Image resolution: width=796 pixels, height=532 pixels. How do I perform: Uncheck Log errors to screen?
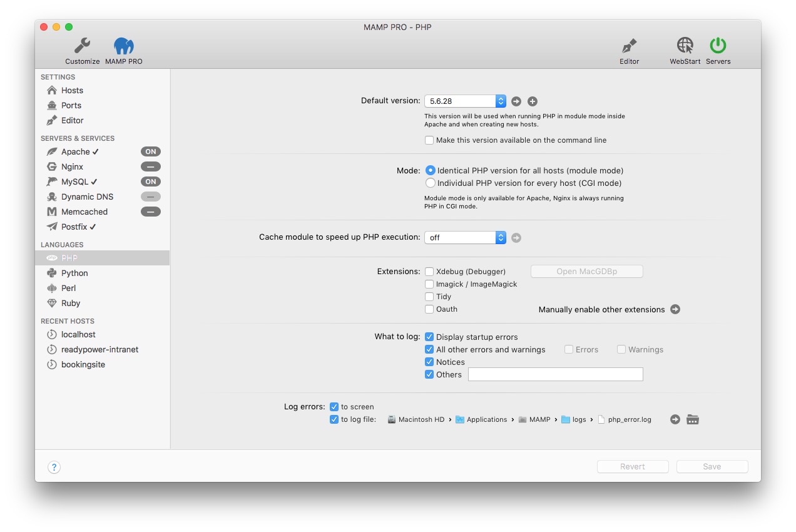point(334,407)
